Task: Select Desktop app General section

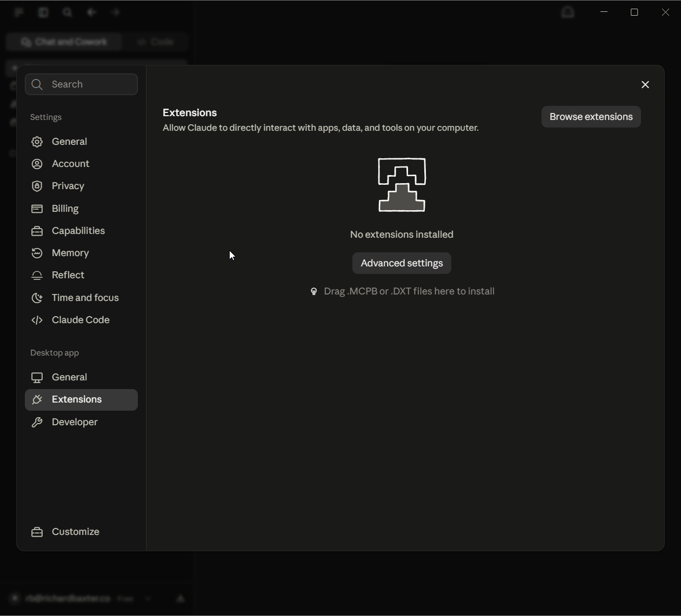Action: (81, 377)
